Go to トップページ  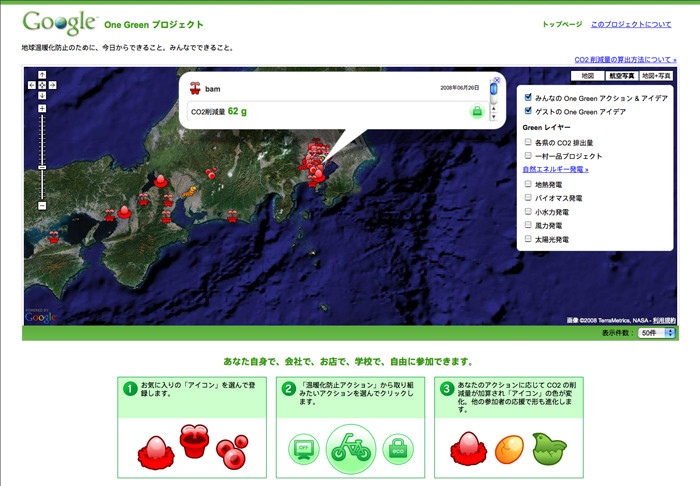(x=562, y=24)
